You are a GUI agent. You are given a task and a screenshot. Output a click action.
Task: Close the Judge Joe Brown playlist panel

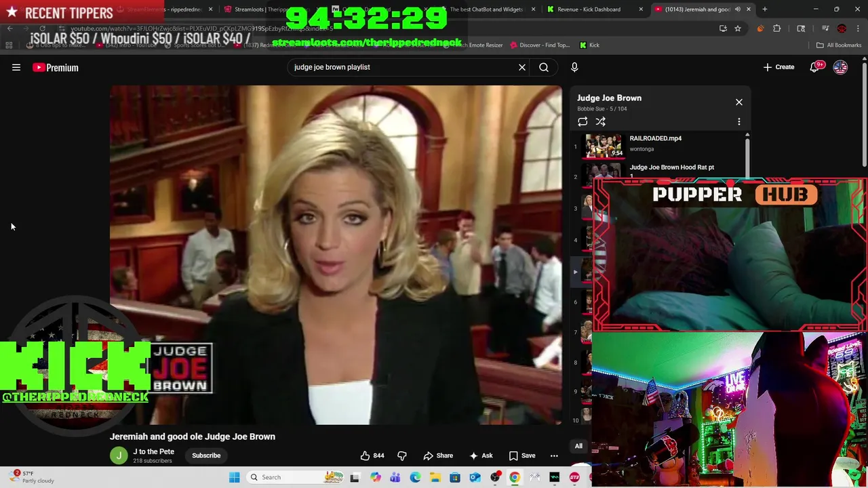[739, 102]
